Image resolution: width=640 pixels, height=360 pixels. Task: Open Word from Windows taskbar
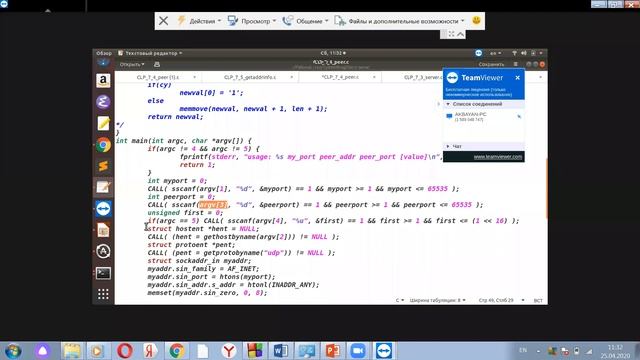click(280, 351)
